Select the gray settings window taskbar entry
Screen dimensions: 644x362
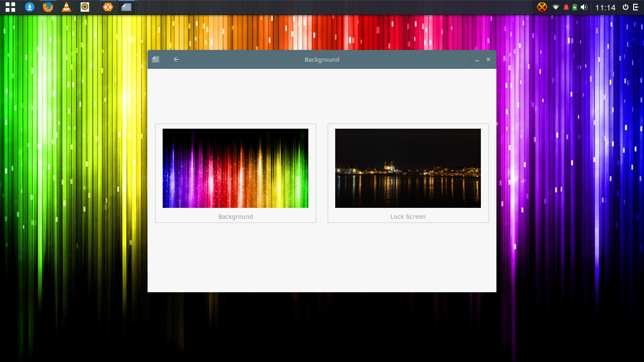(x=126, y=7)
